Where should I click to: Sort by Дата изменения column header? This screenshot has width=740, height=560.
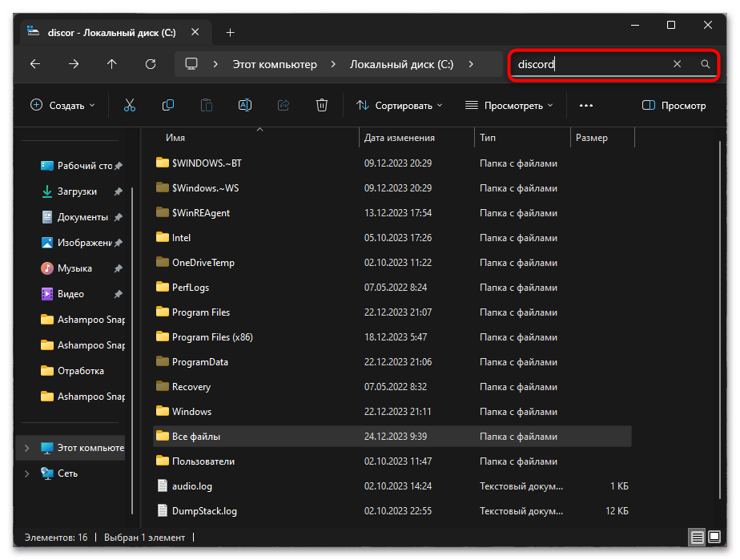point(400,138)
